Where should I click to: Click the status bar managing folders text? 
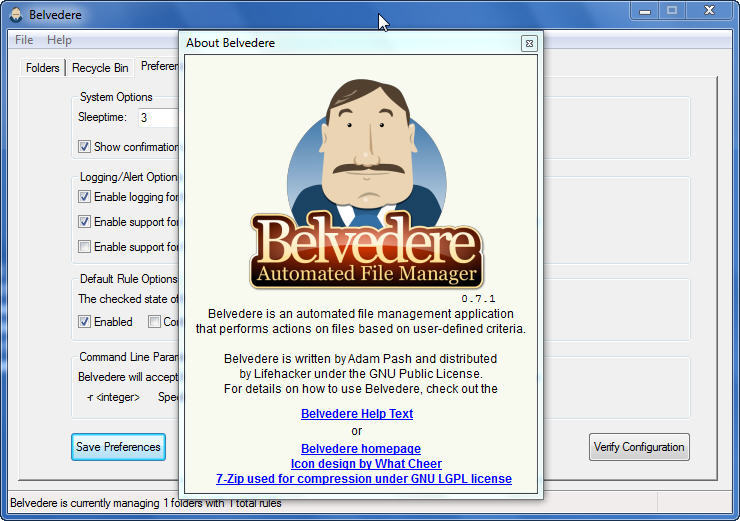tap(145, 503)
